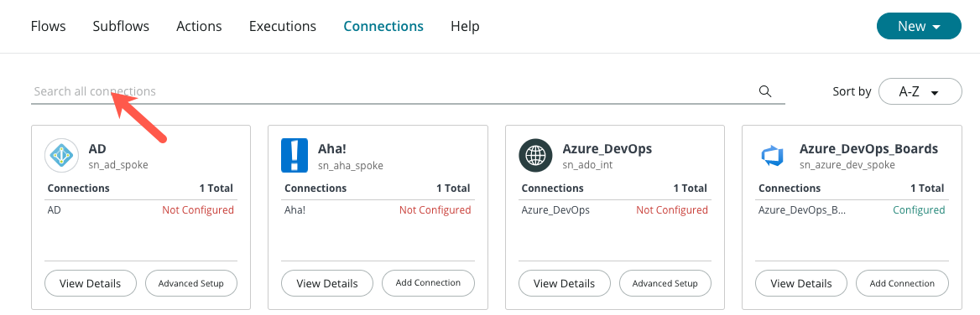Click the Azure_DevOps card title
Image resolution: width=980 pixels, height=315 pixels.
(607, 149)
